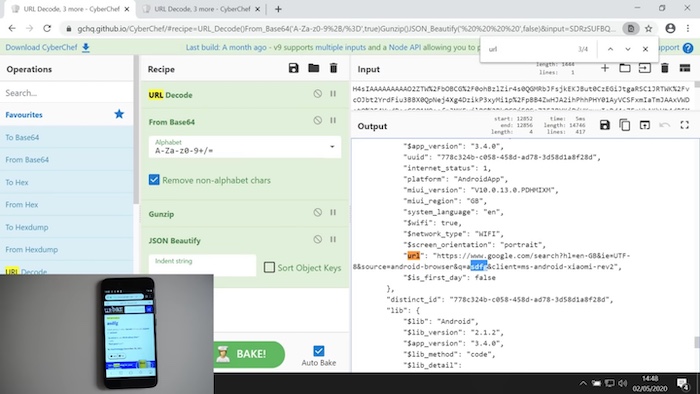The width and height of the screenshot is (700, 394).
Task: Click the browser address bar URL
Action: [346, 29]
